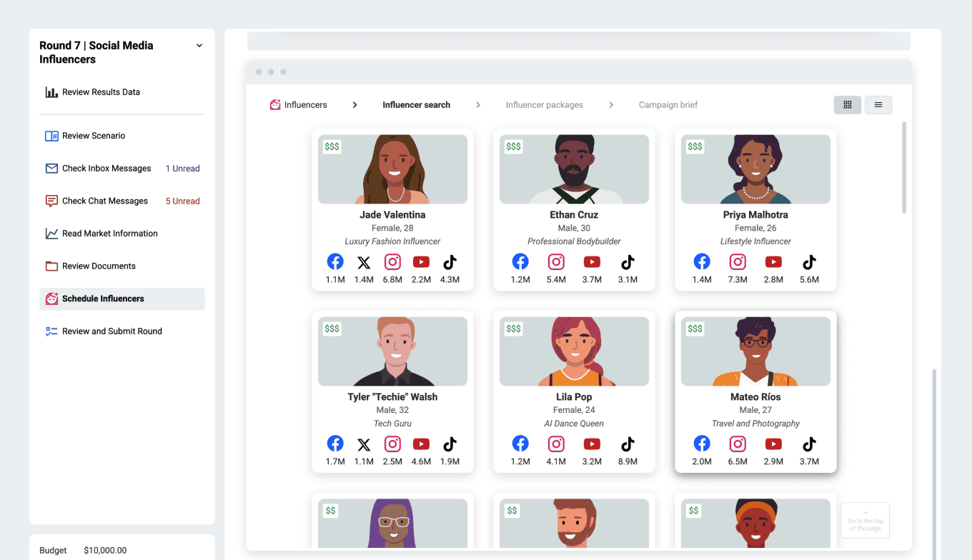Click the Jade Valentina name
The width and height of the screenshot is (972, 560).
pyautogui.click(x=392, y=215)
